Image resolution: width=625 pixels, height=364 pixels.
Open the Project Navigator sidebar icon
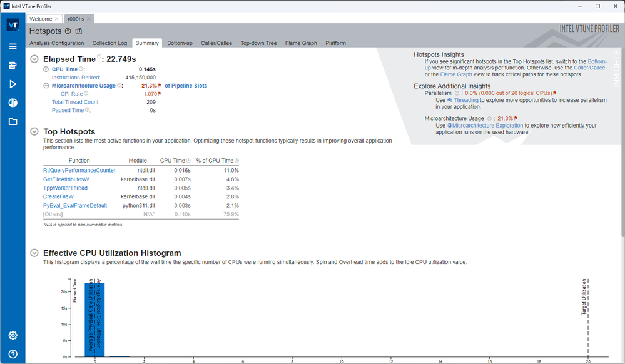tap(13, 65)
